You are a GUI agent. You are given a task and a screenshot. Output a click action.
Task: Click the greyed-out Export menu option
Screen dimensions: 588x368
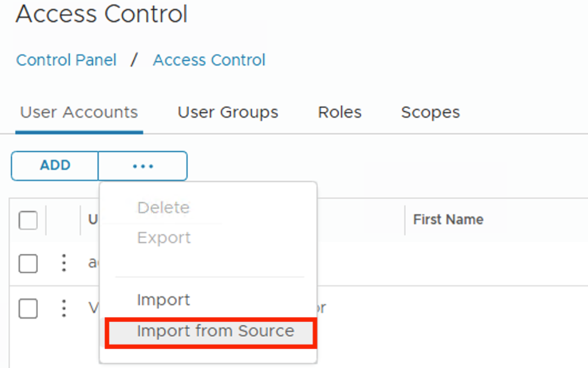164,238
